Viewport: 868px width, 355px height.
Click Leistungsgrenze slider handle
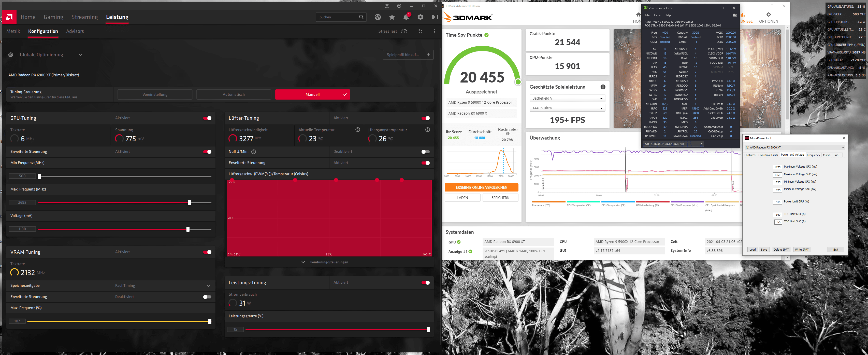click(x=428, y=330)
